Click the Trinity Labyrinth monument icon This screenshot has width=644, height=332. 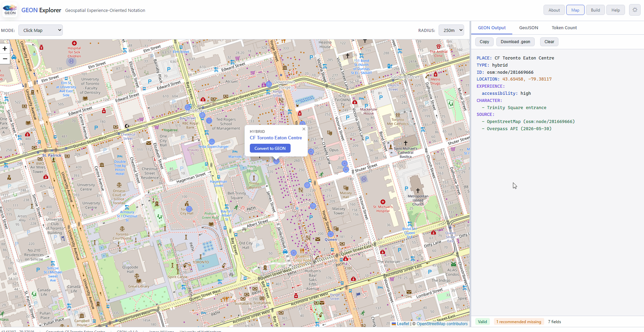tap(254, 178)
